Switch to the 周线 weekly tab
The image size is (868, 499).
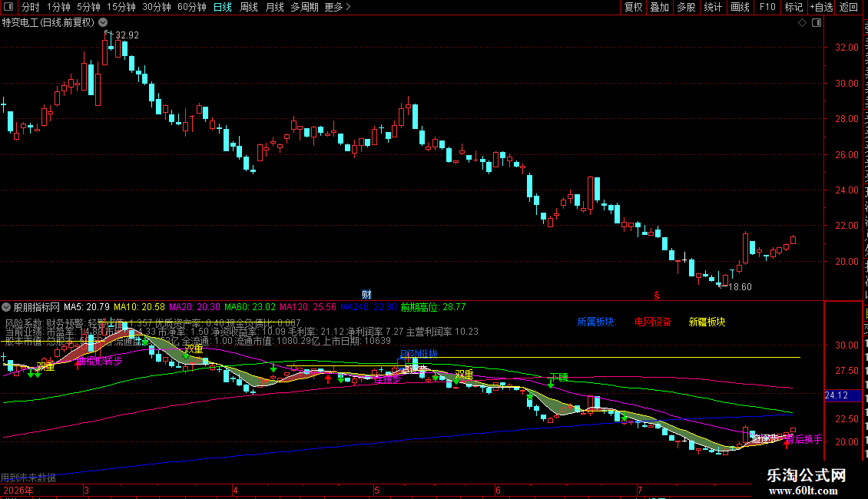(249, 7)
